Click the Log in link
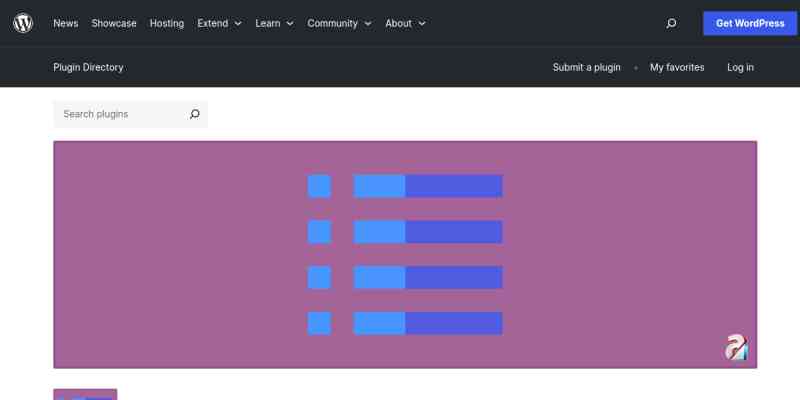The width and height of the screenshot is (800, 400). pyautogui.click(x=740, y=67)
